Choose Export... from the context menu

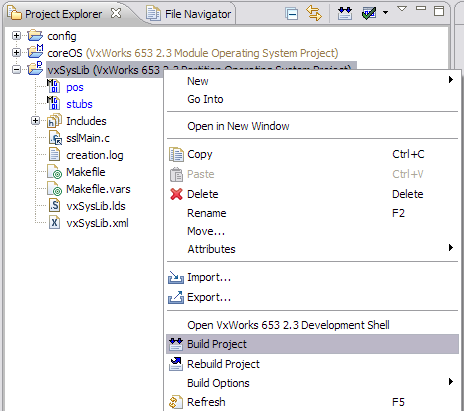[x=312, y=297]
